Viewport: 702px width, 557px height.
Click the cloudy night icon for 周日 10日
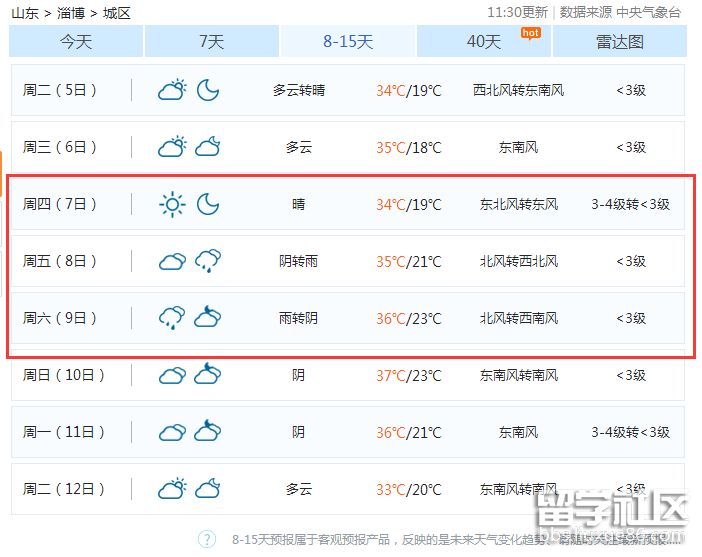[x=208, y=376]
